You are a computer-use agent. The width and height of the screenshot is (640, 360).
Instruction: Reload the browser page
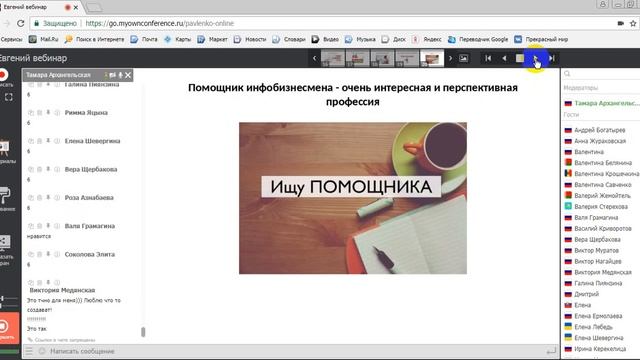tap(20, 23)
